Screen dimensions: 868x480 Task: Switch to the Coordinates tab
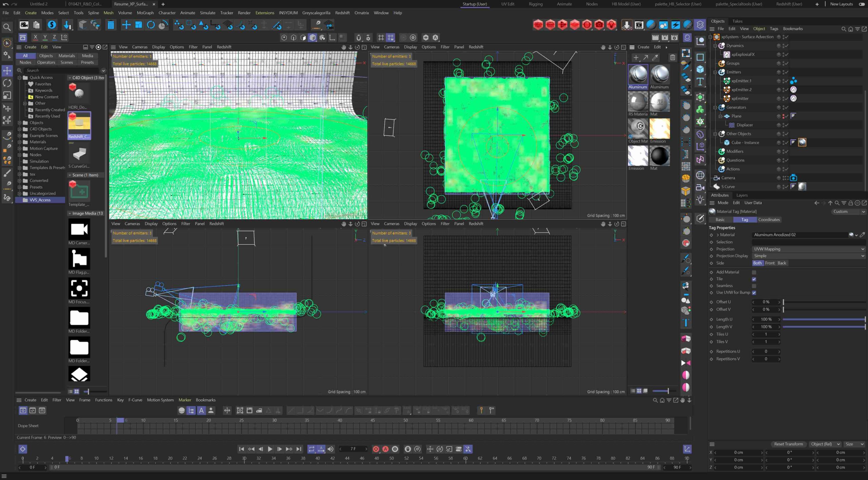coord(769,220)
